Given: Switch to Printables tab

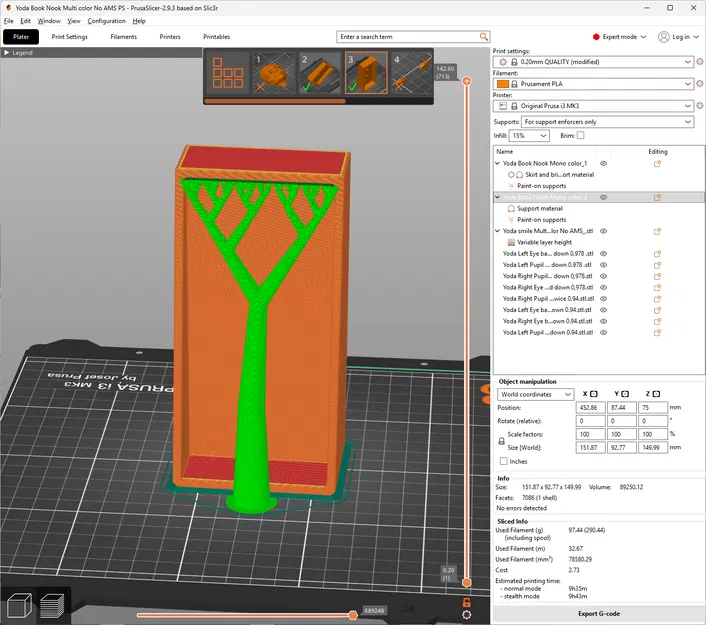Looking at the screenshot, I should tap(217, 36).
